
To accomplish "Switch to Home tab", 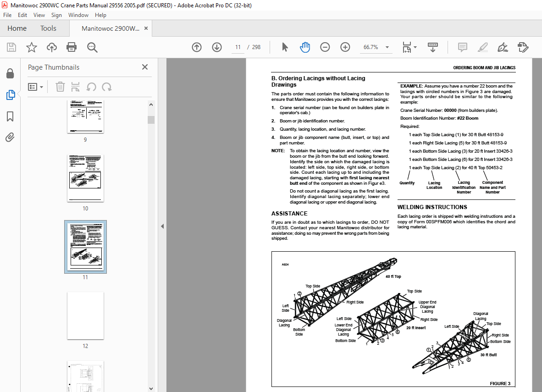I will coord(17,28).
